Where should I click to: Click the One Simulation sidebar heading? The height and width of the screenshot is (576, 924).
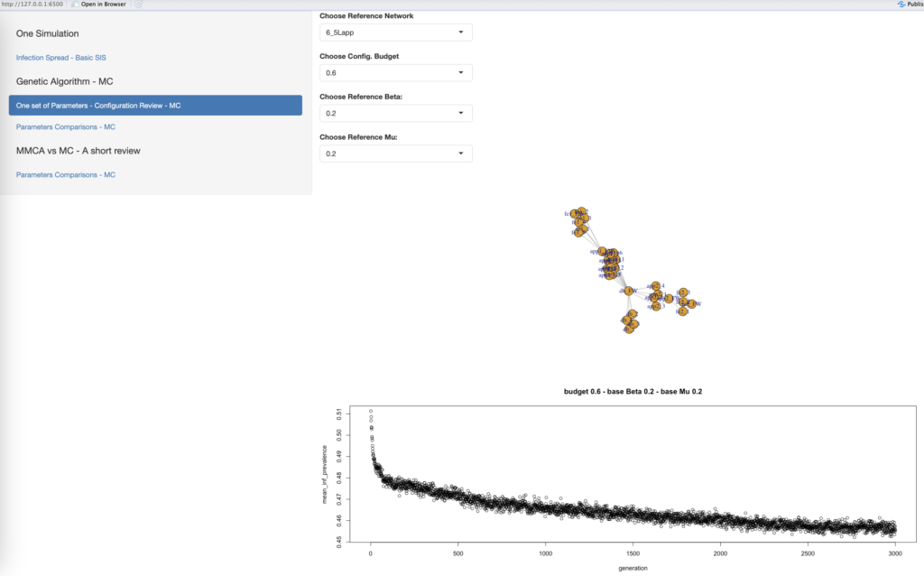point(55,33)
